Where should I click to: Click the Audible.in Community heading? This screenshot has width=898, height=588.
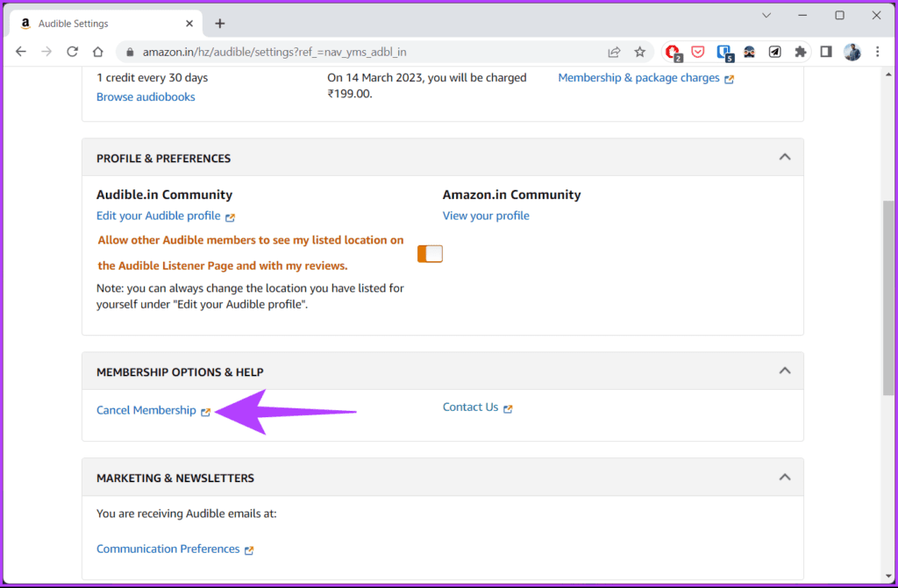(x=164, y=195)
